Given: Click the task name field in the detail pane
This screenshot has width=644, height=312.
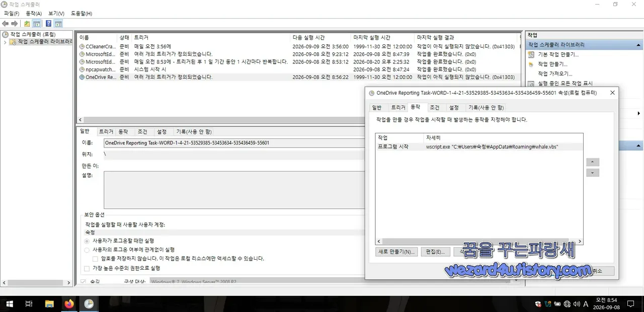Looking at the screenshot, I should pyautogui.click(x=234, y=143).
